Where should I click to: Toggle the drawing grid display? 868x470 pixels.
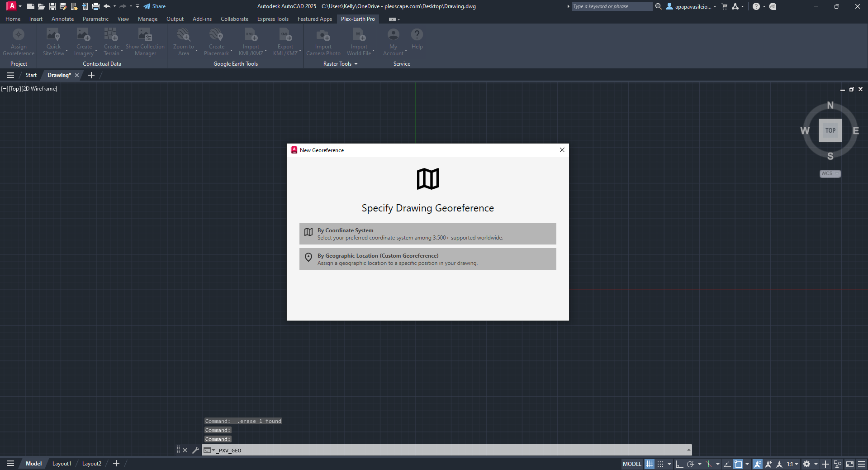(x=649, y=464)
